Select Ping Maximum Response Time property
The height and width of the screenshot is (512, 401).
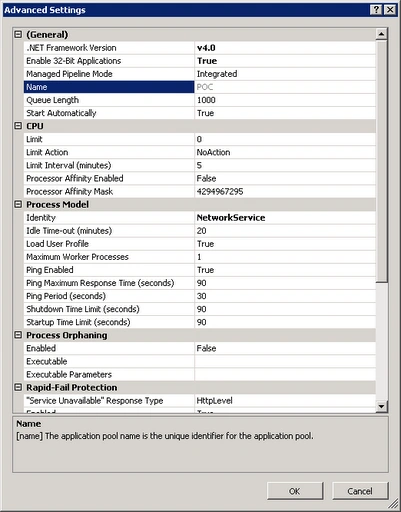(x=109, y=283)
